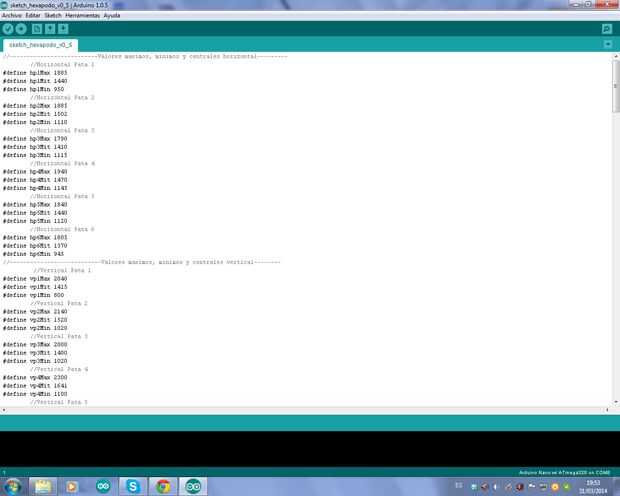Screen dimensions: 620x496
Task: Click the ES language indicator in tray
Action: (x=459, y=485)
